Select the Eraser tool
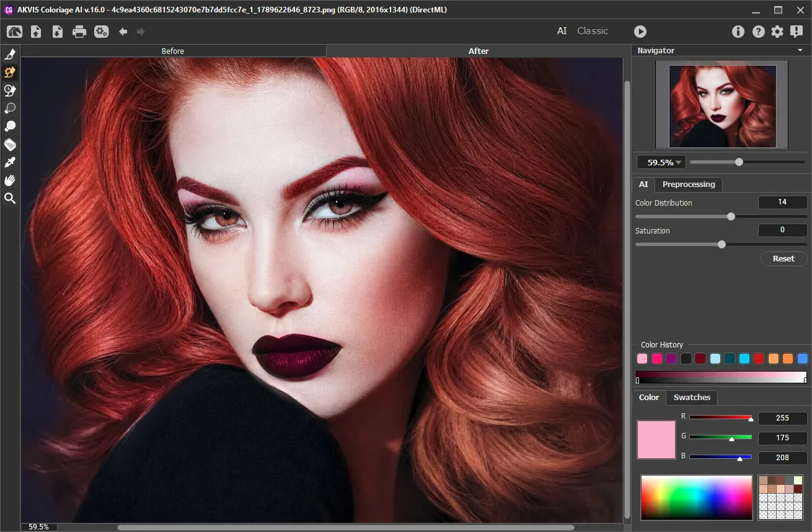This screenshot has height=532, width=812. [x=10, y=144]
